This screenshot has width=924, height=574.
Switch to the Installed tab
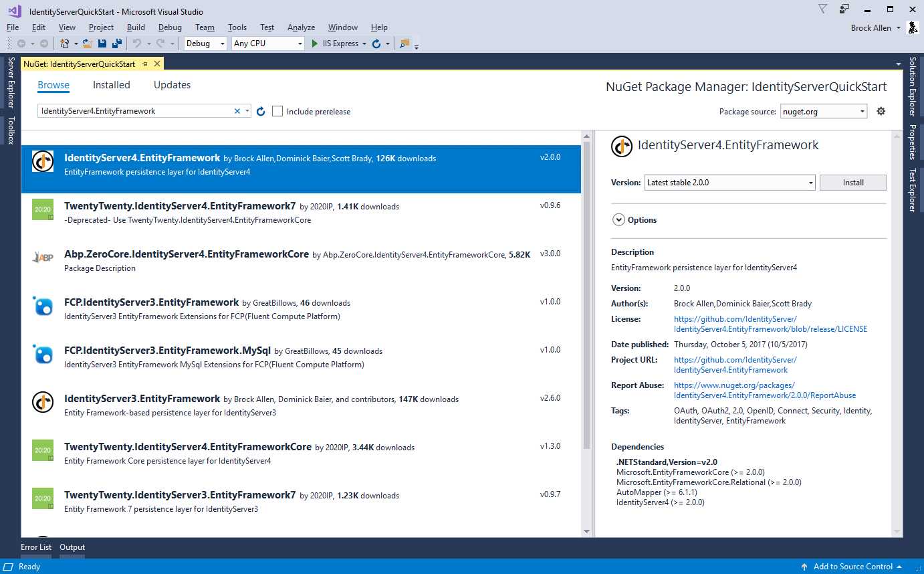[x=112, y=85]
